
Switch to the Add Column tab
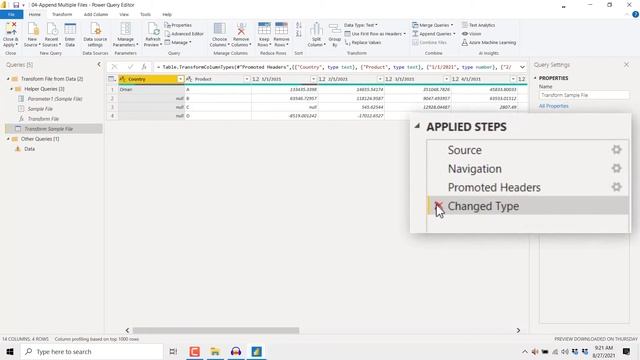(96, 14)
